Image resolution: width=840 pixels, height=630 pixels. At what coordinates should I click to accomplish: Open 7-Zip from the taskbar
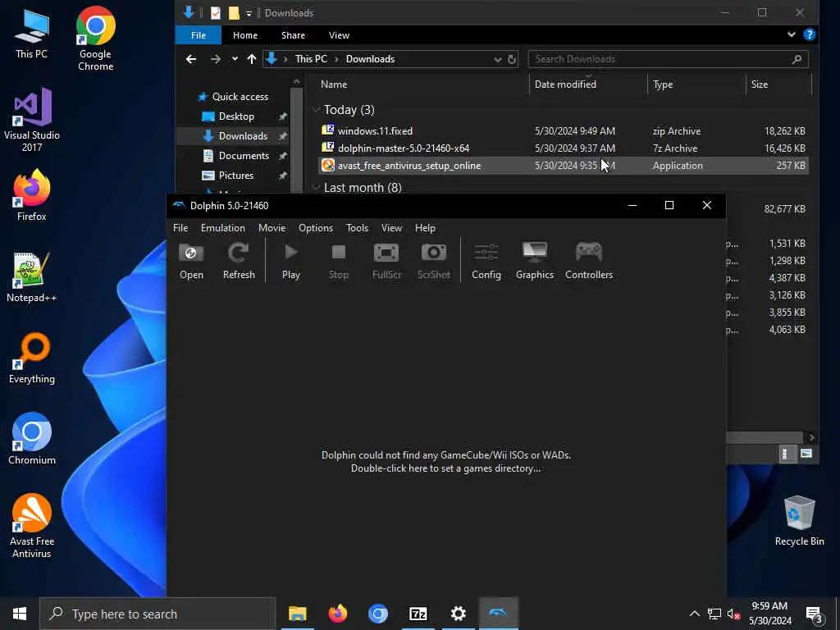418,614
